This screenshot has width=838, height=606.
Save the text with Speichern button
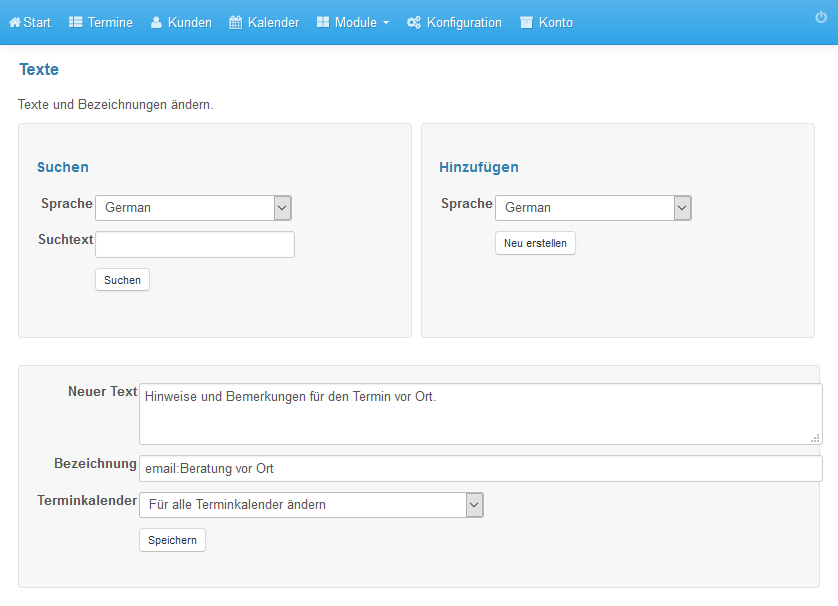coord(172,540)
